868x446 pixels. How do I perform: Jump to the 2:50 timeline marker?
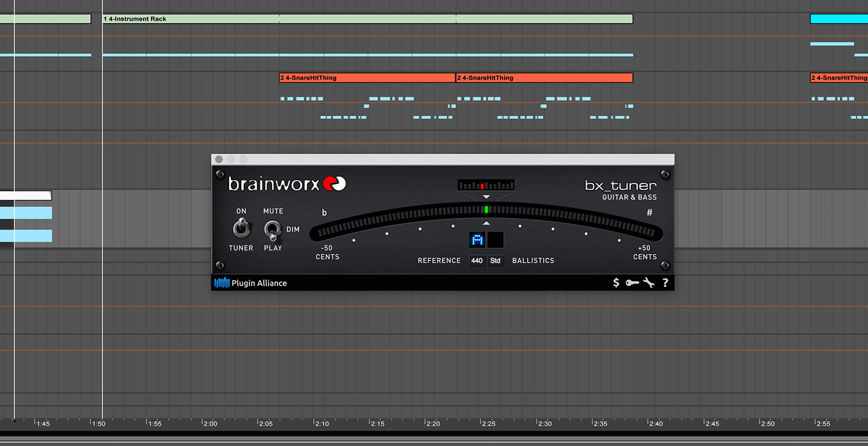(767, 424)
